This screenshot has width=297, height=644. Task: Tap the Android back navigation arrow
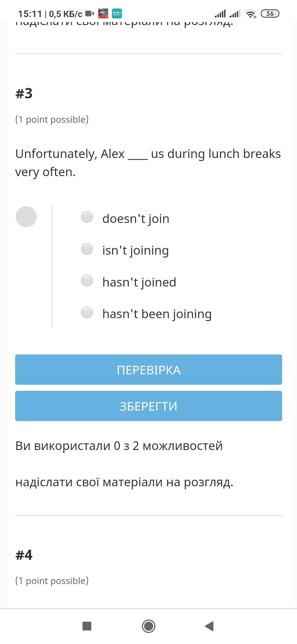coord(210,626)
